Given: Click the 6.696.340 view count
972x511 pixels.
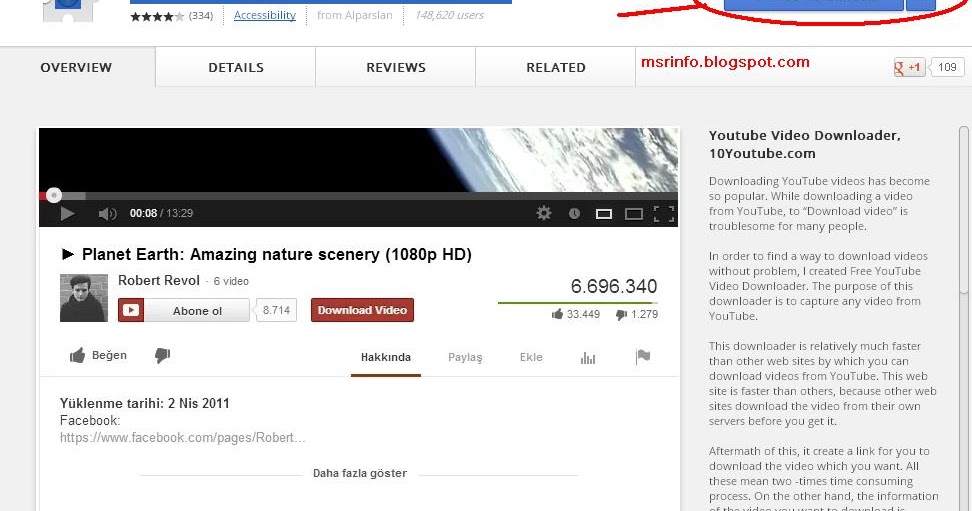Looking at the screenshot, I should click(x=614, y=287).
